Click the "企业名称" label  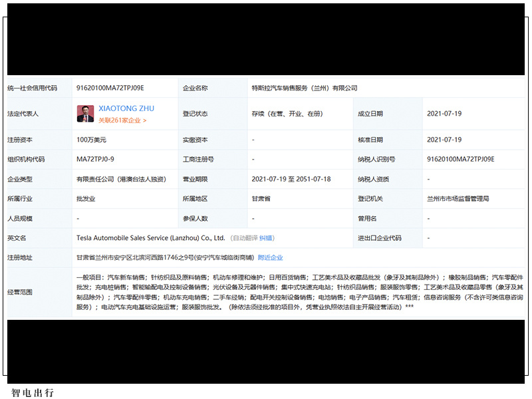(x=196, y=88)
